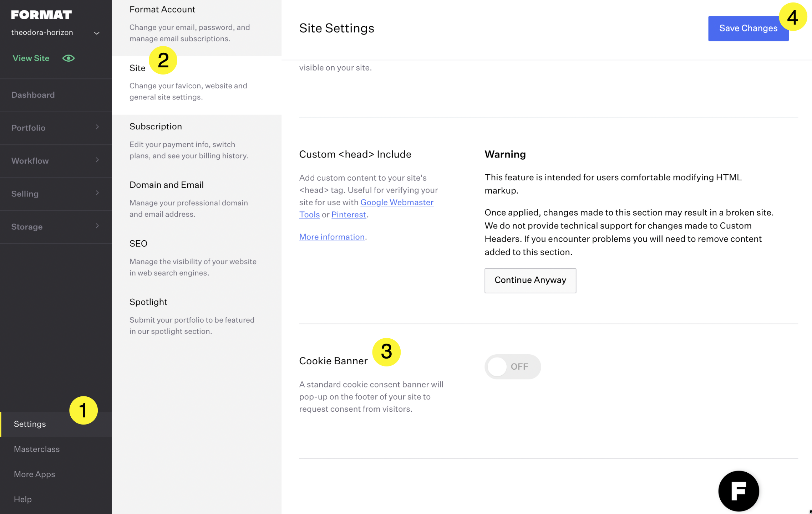Viewport: 812px width, 514px height.
Task: Open Domain and Email settings
Action: coord(166,185)
